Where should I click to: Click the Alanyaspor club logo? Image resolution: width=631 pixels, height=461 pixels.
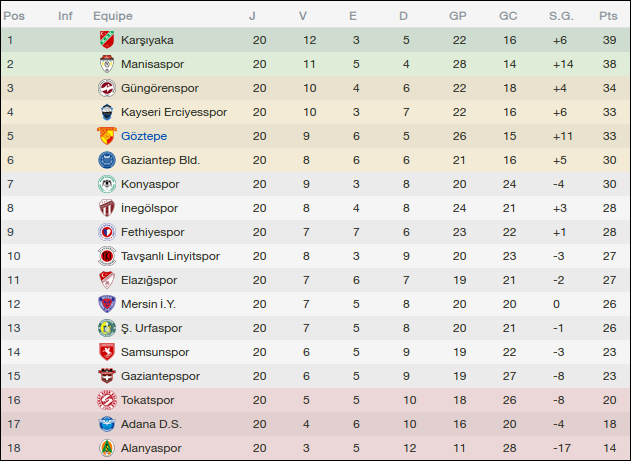[106, 448]
